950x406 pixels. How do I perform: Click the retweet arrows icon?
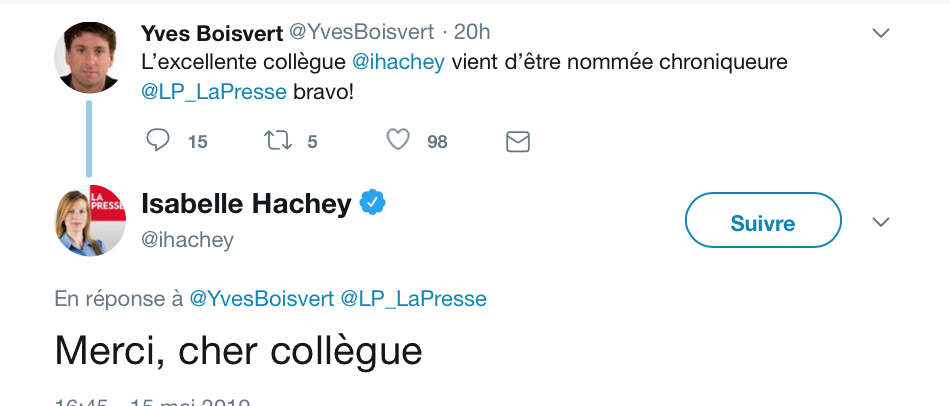pyautogui.click(x=277, y=141)
